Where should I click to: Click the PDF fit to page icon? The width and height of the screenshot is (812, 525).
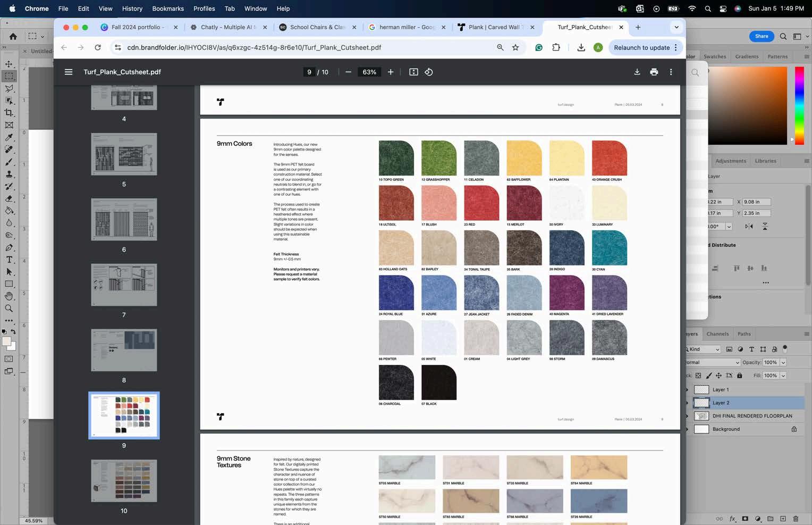pyautogui.click(x=413, y=72)
